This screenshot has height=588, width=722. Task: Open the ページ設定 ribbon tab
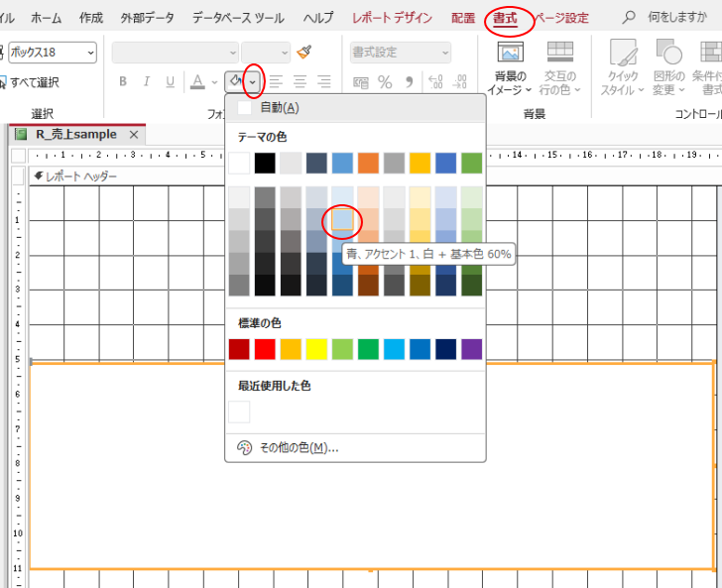[x=561, y=18]
